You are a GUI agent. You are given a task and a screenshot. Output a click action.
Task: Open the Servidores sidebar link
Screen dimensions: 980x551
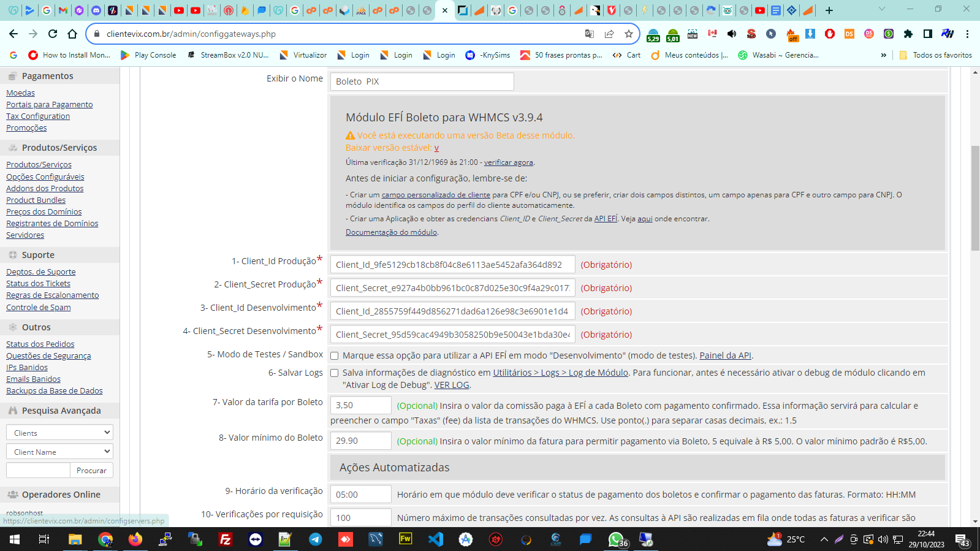click(25, 235)
